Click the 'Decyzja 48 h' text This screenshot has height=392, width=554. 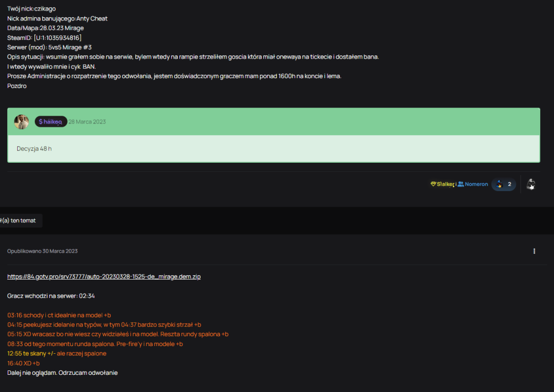(34, 149)
